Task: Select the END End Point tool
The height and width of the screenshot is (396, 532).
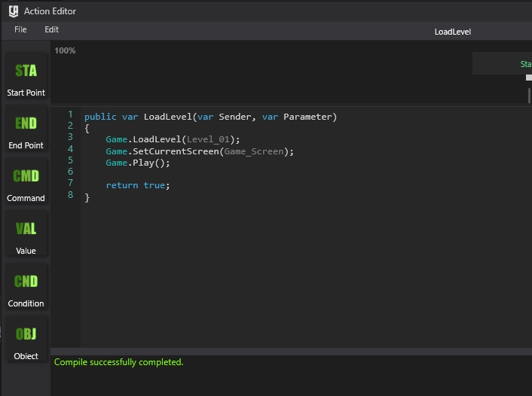Action: [x=26, y=131]
